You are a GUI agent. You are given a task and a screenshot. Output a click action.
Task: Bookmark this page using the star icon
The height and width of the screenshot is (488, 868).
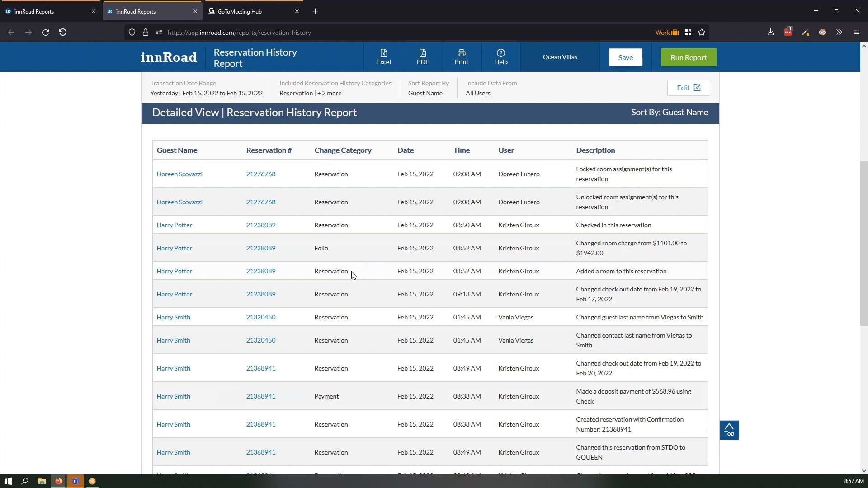coord(702,32)
